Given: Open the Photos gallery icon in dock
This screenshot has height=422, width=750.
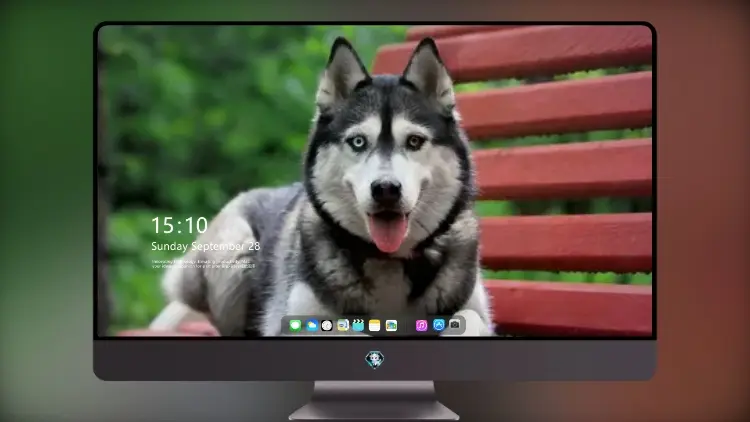Looking at the screenshot, I should 391,326.
